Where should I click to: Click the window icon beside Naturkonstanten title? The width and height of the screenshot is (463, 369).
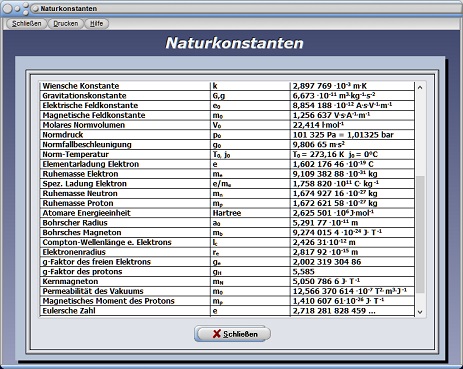click(35, 9)
